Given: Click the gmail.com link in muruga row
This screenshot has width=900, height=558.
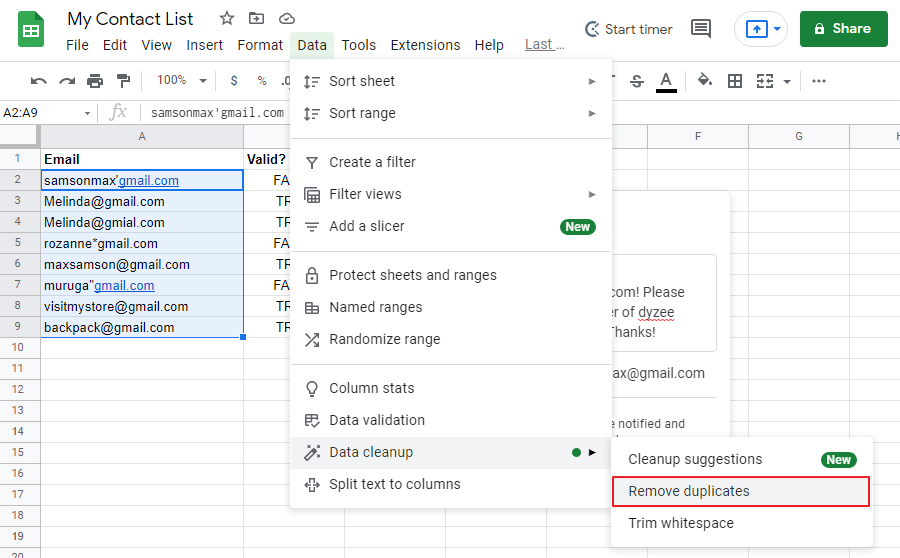Looking at the screenshot, I should click(x=124, y=285).
